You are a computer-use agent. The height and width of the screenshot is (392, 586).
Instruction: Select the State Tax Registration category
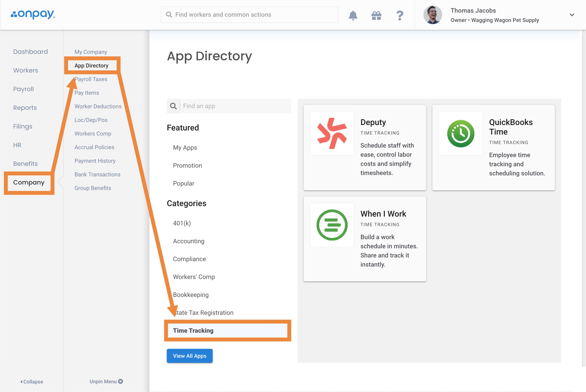tap(203, 312)
